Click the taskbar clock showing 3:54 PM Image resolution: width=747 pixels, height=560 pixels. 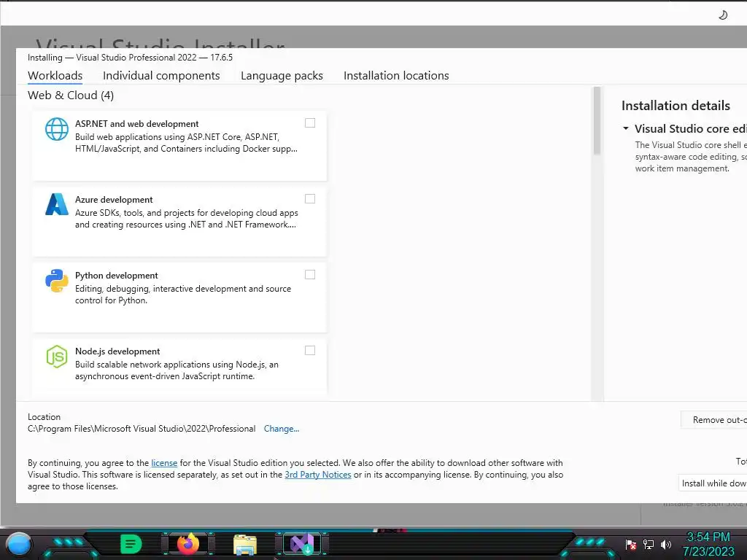point(708,537)
